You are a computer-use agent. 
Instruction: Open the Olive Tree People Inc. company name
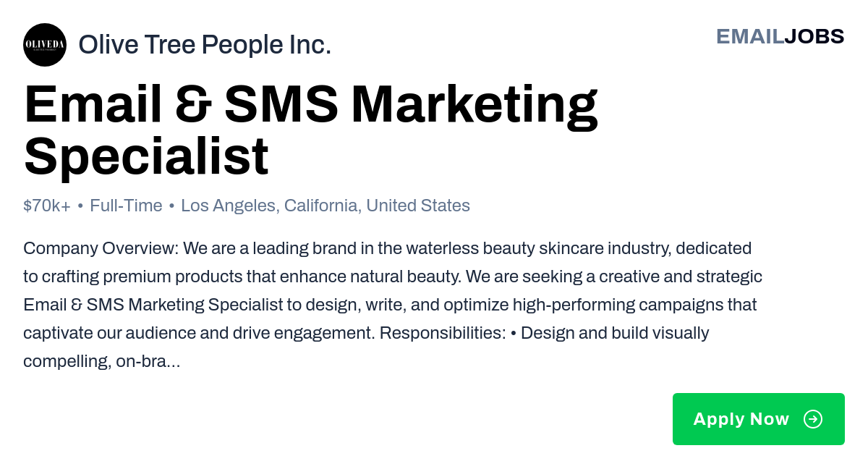[205, 45]
